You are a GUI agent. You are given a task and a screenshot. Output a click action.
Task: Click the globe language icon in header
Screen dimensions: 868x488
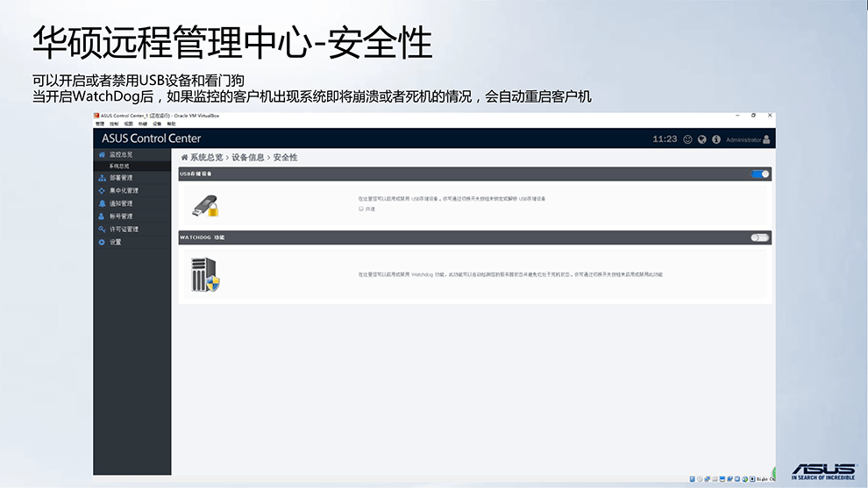pos(702,139)
